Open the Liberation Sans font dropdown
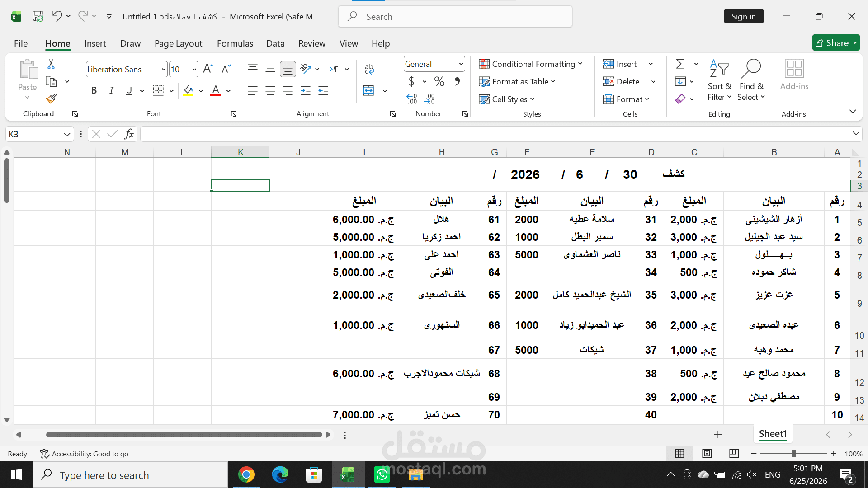This screenshot has height=488, width=868. 164,69
